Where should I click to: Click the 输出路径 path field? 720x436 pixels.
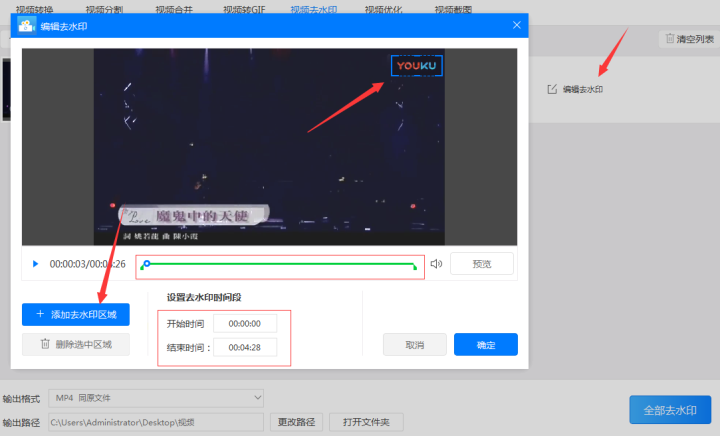pos(156,422)
